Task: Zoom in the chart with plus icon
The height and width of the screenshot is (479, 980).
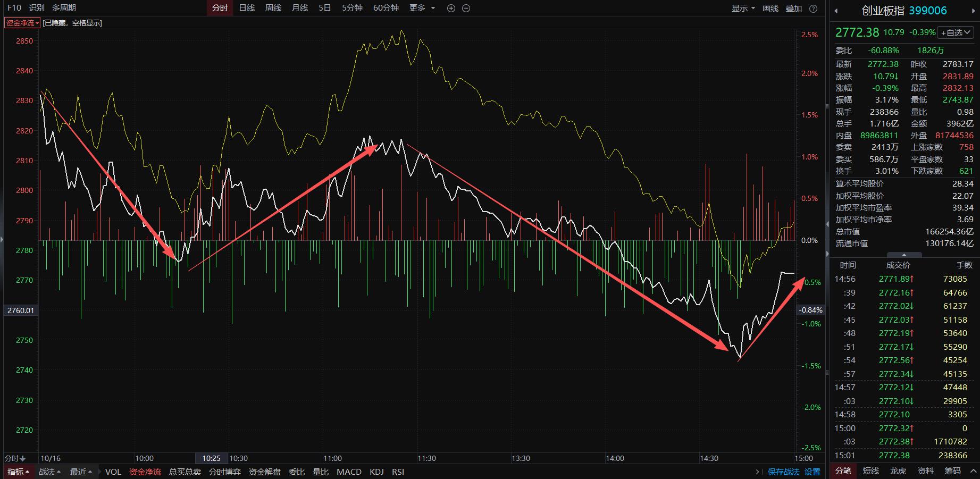Action: click(x=451, y=9)
